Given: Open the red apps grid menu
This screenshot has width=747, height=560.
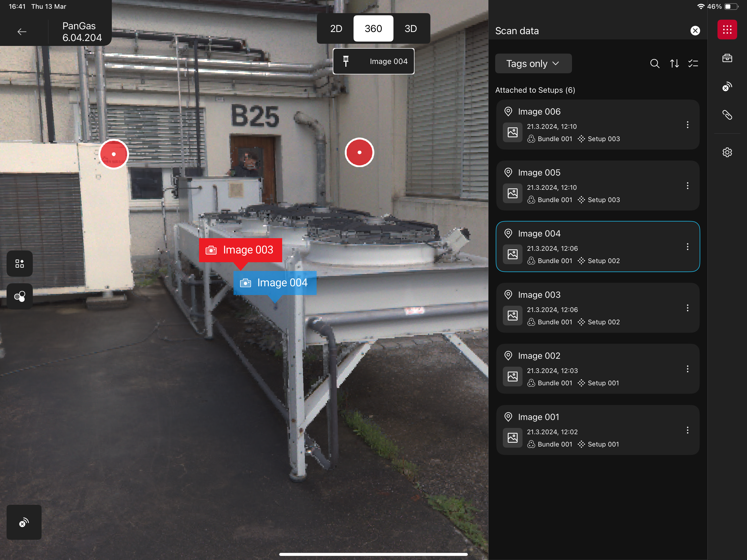Looking at the screenshot, I should click(x=727, y=30).
